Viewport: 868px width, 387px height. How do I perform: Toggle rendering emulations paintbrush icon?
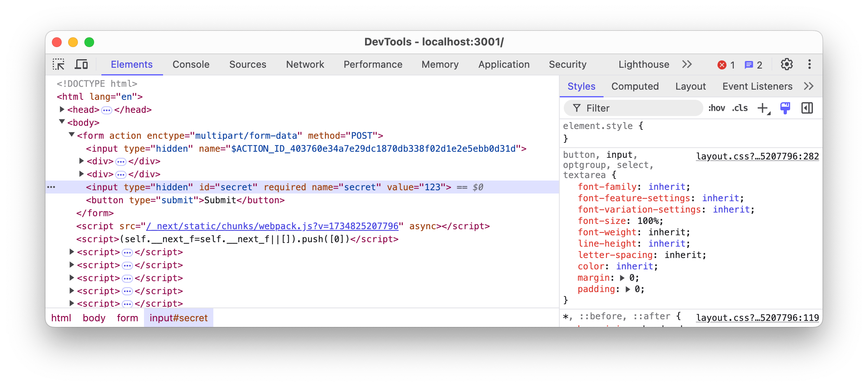click(x=785, y=108)
